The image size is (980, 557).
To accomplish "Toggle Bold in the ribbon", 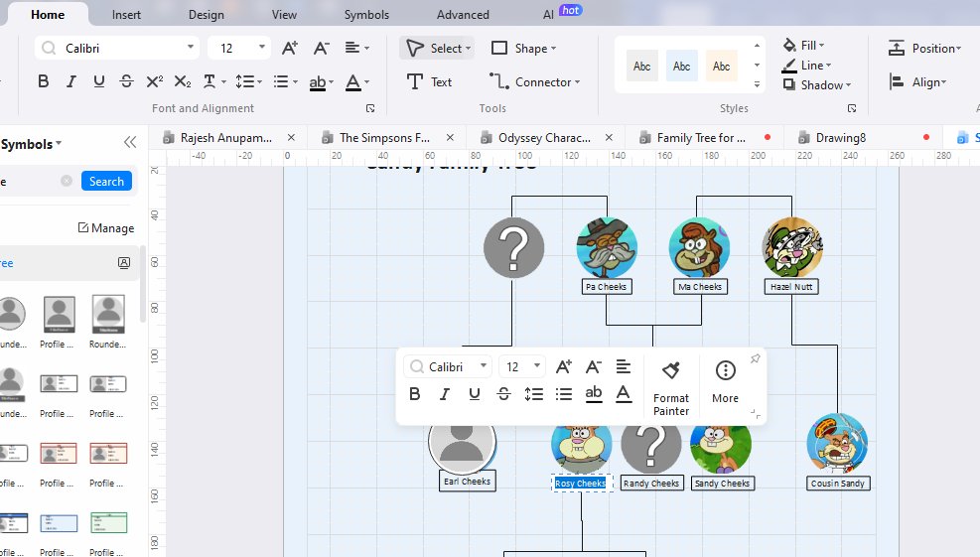I will coord(43,81).
